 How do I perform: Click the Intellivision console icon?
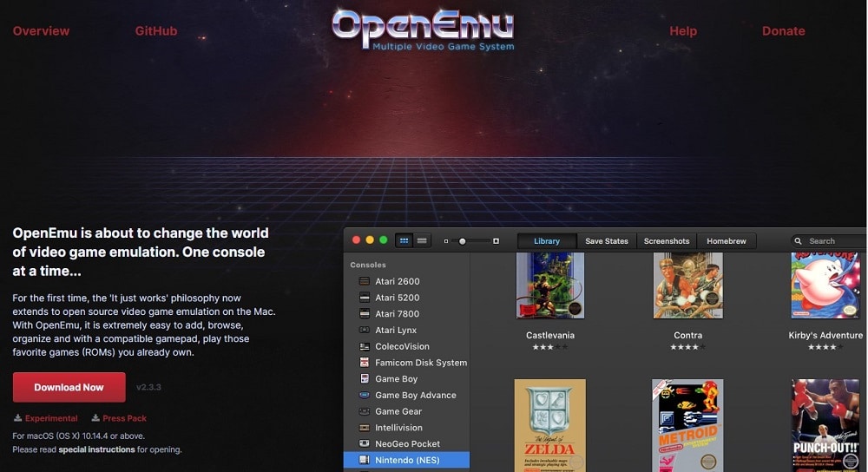tap(365, 428)
